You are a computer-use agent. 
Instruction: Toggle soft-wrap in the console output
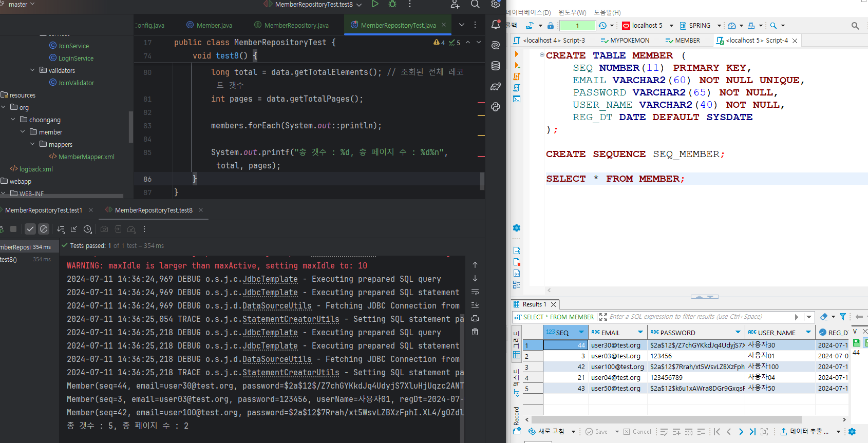click(x=475, y=292)
